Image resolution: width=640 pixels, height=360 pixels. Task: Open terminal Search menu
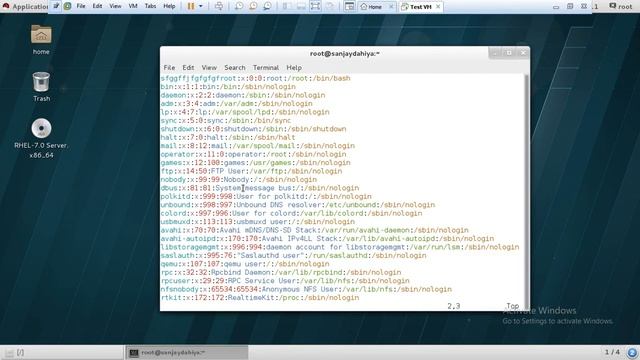[x=235, y=67]
